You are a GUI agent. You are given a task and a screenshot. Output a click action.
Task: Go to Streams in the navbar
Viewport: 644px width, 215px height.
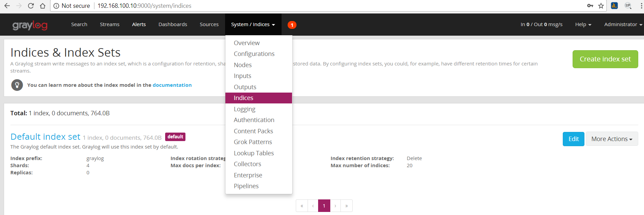click(x=110, y=24)
